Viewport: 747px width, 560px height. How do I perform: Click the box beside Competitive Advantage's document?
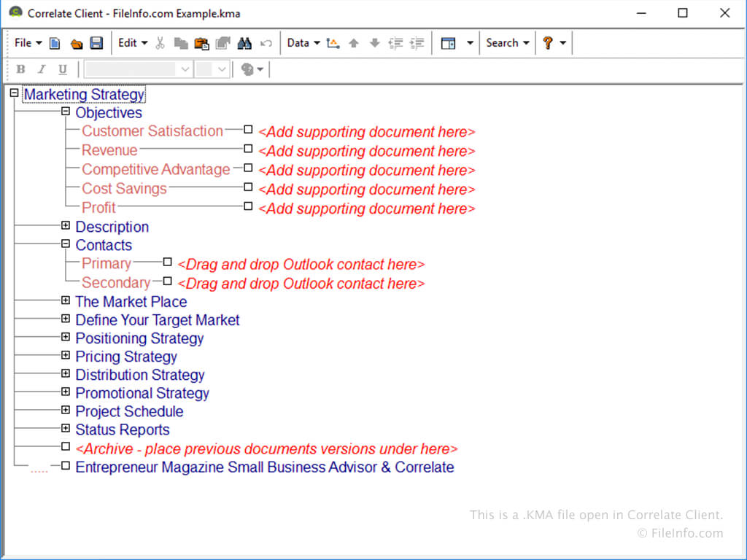pos(248,168)
